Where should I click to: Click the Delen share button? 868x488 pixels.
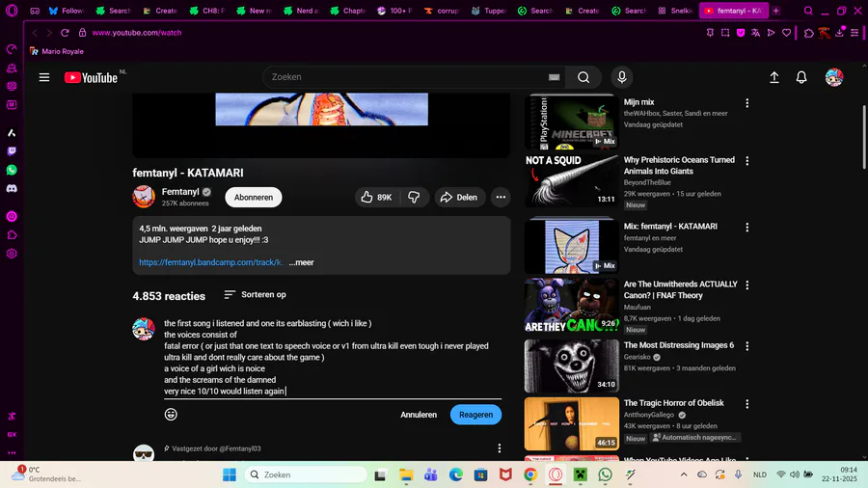click(x=459, y=197)
